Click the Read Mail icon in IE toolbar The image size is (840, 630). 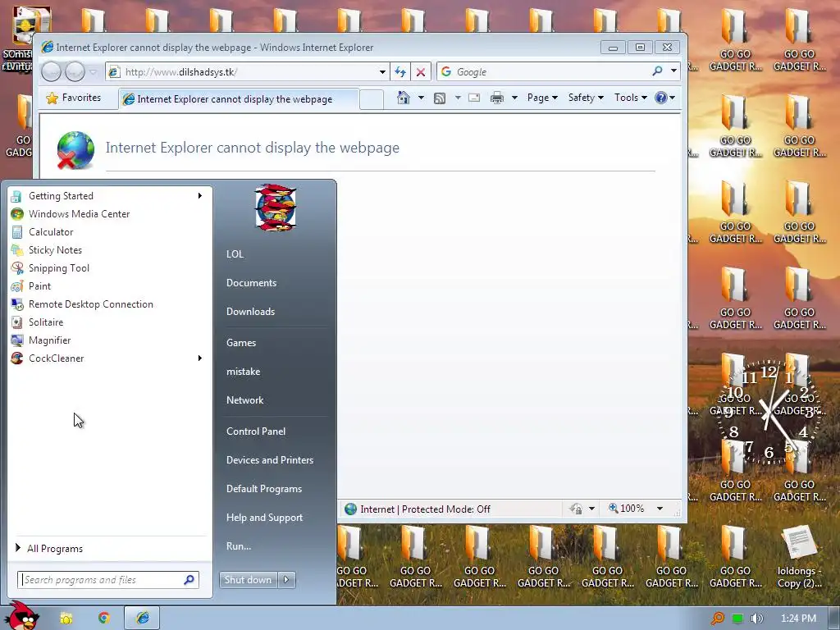(x=474, y=98)
